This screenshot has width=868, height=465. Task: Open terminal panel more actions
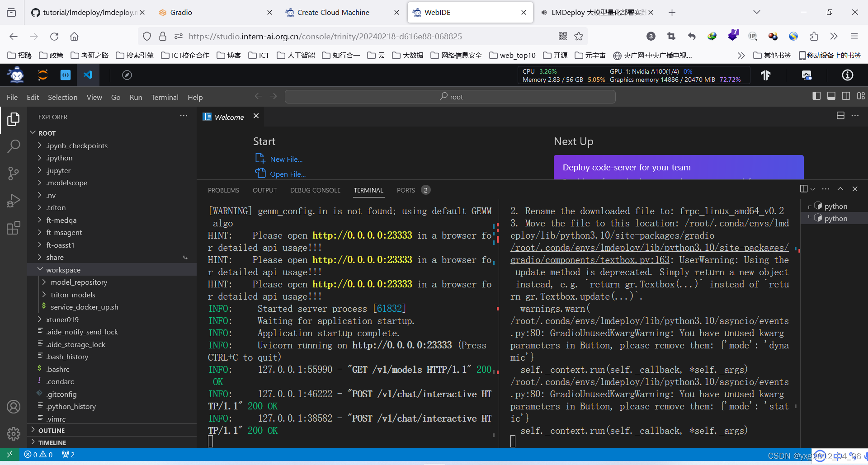pyautogui.click(x=826, y=189)
